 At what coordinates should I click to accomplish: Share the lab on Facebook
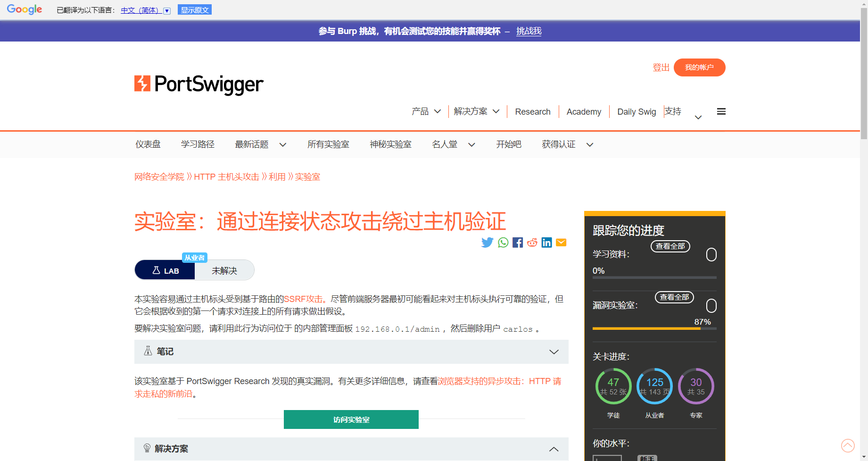click(517, 242)
